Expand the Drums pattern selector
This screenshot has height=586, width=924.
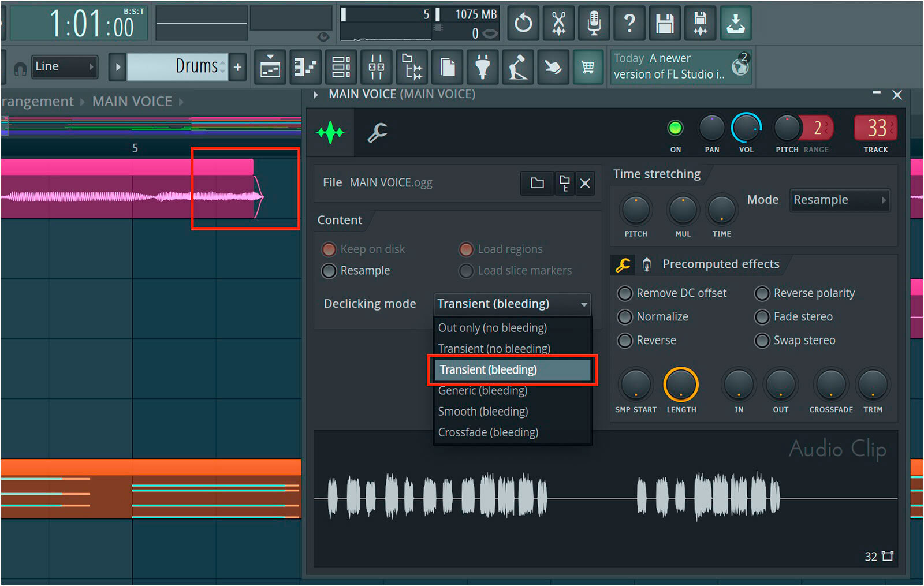tap(224, 66)
